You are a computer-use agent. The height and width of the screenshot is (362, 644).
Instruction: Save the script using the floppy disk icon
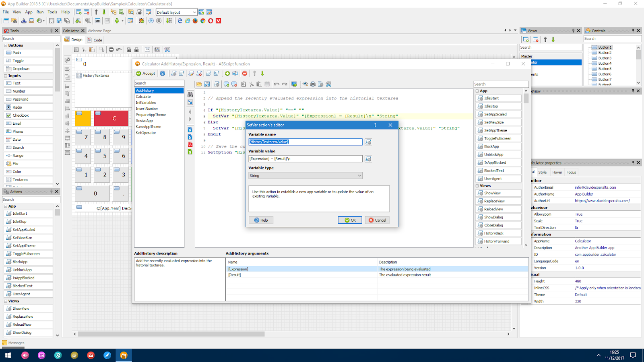point(207,84)
